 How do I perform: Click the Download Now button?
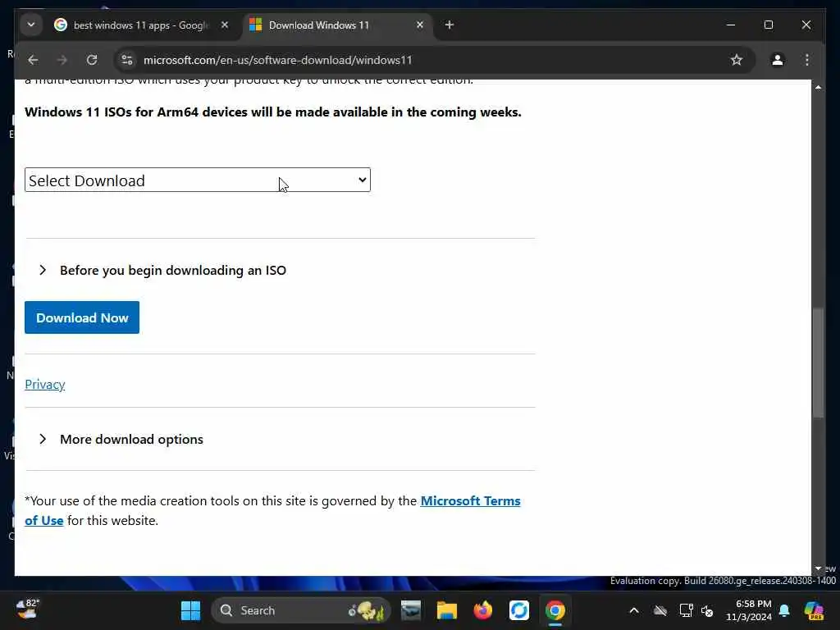(x=82, y=317)
